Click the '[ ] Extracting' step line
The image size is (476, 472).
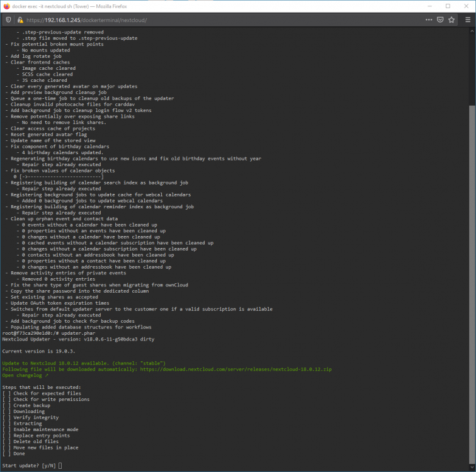tap(22, 424)
